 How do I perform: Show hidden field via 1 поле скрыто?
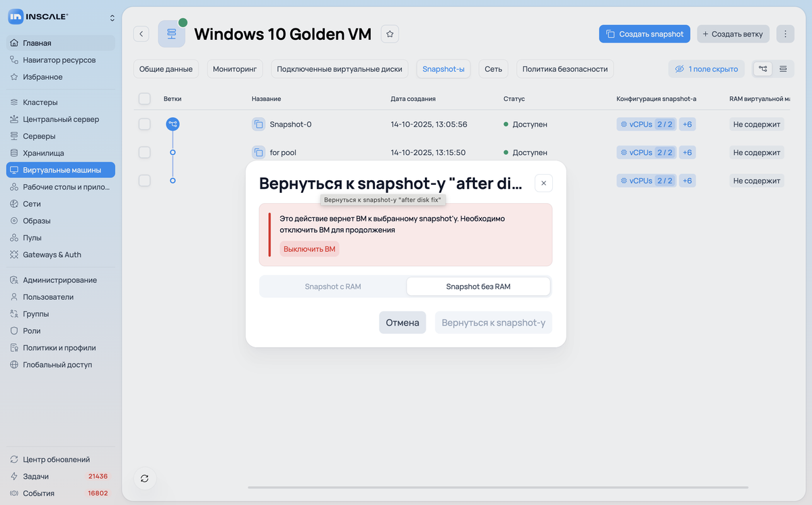tap(706, 69)
